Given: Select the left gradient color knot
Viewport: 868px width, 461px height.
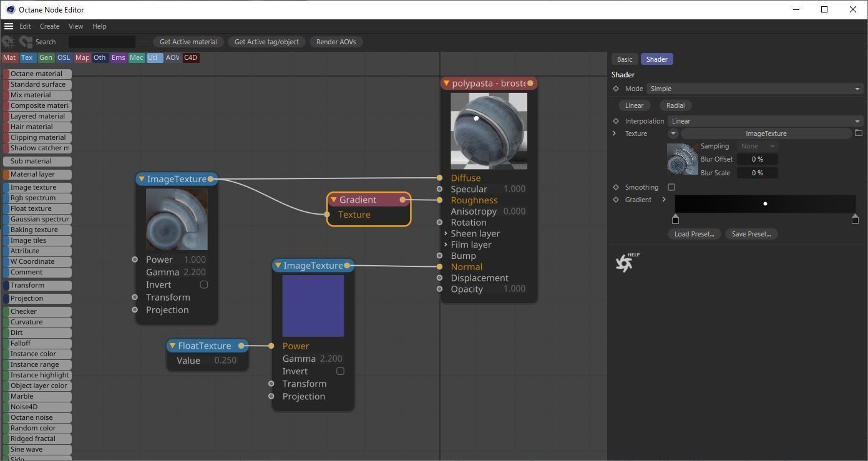Looking at the screenshot, I should (675, 219).
